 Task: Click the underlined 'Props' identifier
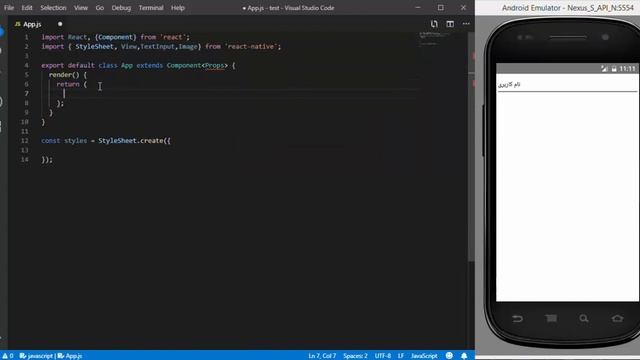click(x=215, y=65)
